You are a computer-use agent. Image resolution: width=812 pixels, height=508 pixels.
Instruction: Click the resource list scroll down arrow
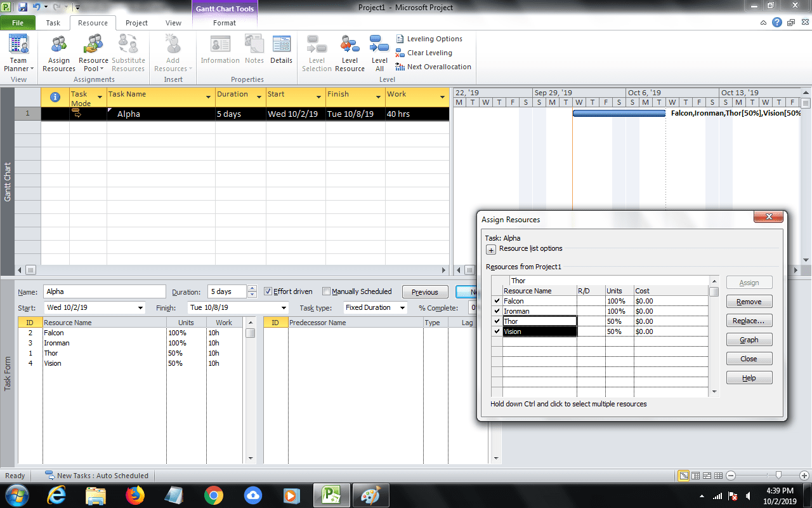point(714,392)
